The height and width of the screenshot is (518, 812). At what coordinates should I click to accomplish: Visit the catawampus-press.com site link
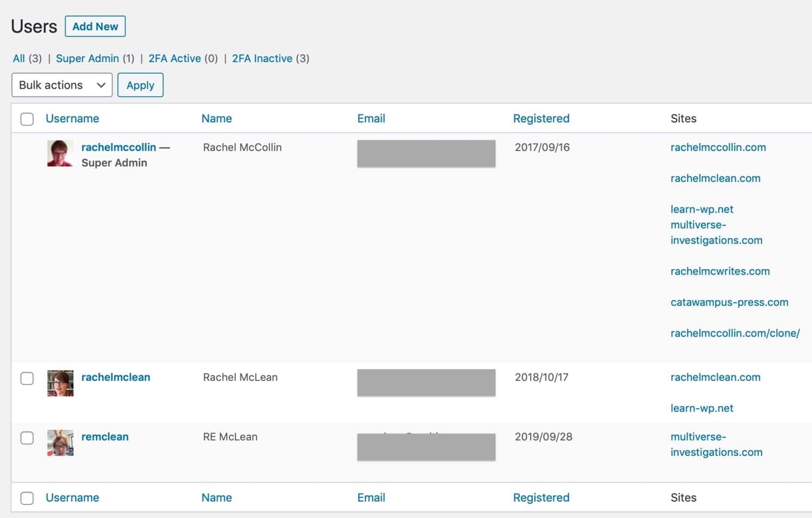(x=729, y=302)
